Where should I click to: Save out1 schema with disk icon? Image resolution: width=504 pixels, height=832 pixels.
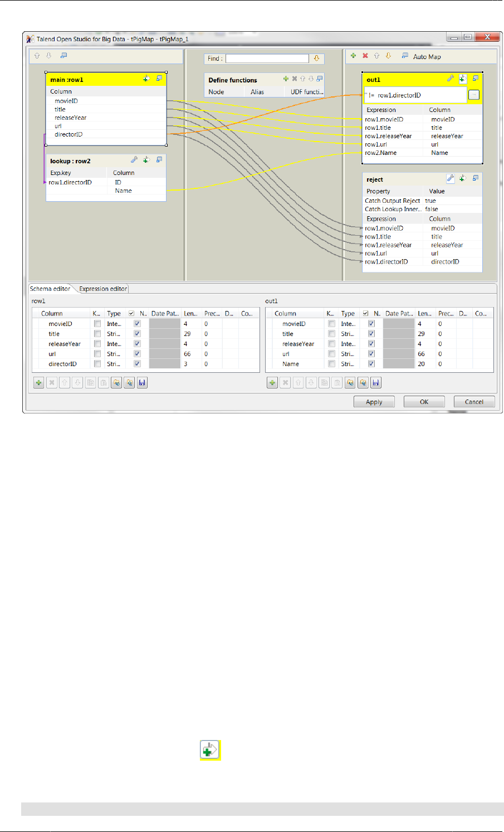pos(376,383)
